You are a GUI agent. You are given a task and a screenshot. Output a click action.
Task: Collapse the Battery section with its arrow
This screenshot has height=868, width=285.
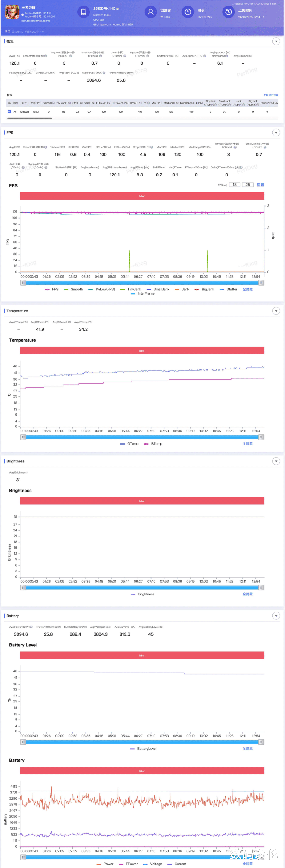(276, 616)
